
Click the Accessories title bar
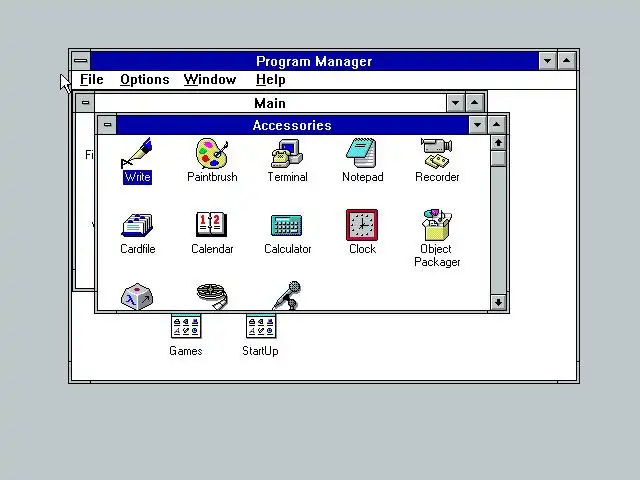coord(292,125)
